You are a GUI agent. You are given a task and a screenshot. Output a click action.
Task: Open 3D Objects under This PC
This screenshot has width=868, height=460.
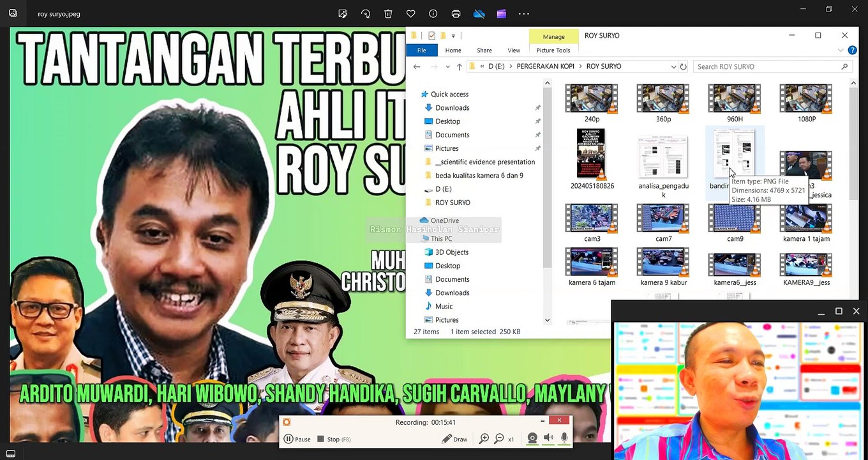coord(451,252)
